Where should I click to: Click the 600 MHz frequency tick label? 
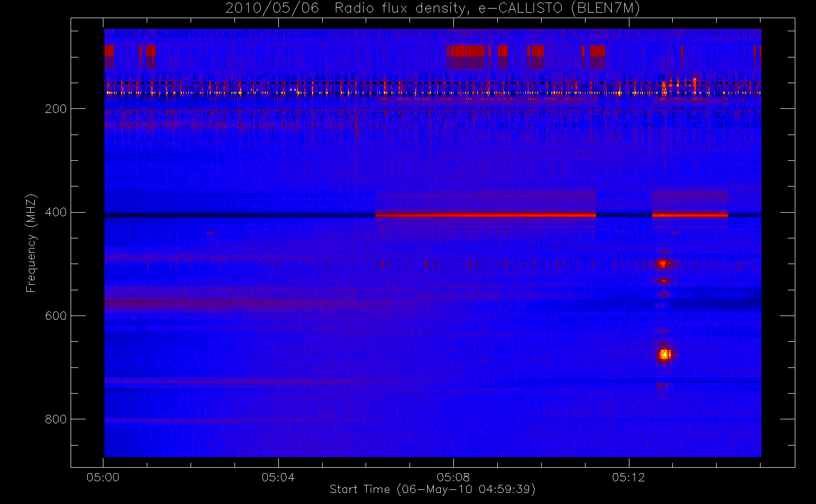point(55,316)
